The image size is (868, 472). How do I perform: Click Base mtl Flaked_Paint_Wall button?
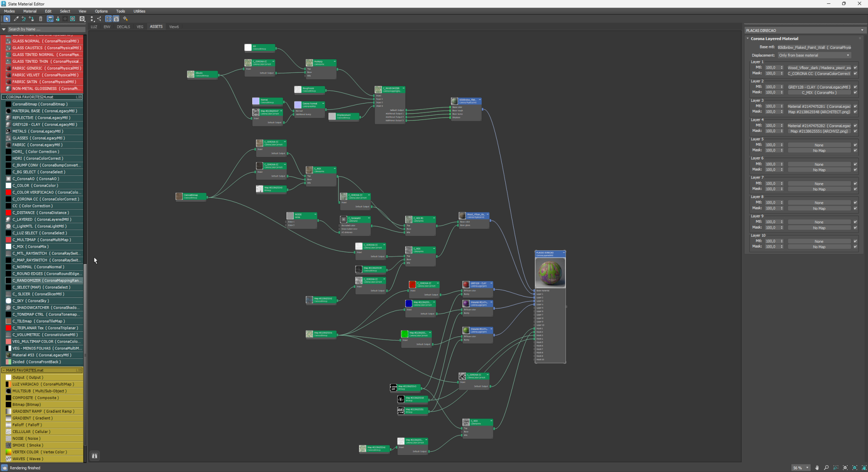[x=814, y=47]
